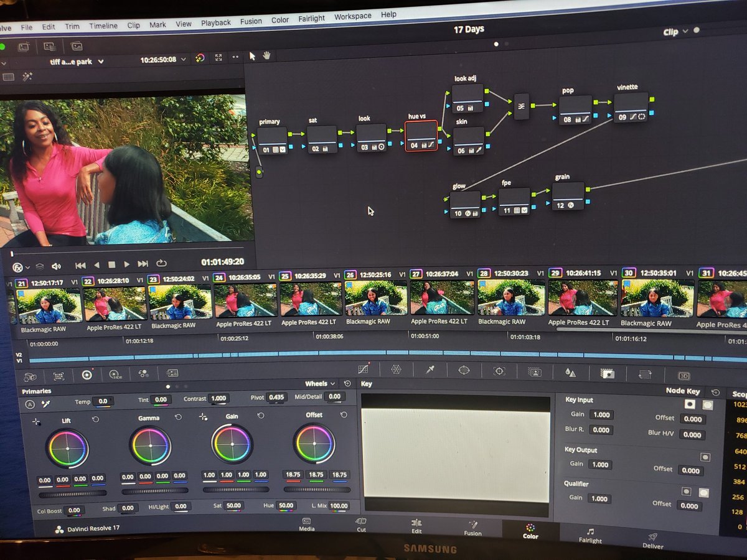Open the Color Warper palette

click(396, 369)
